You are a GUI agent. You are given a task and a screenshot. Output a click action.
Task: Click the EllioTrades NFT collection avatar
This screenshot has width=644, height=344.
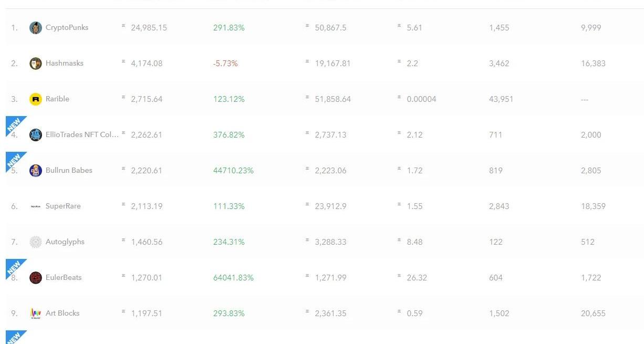point(36,135)
